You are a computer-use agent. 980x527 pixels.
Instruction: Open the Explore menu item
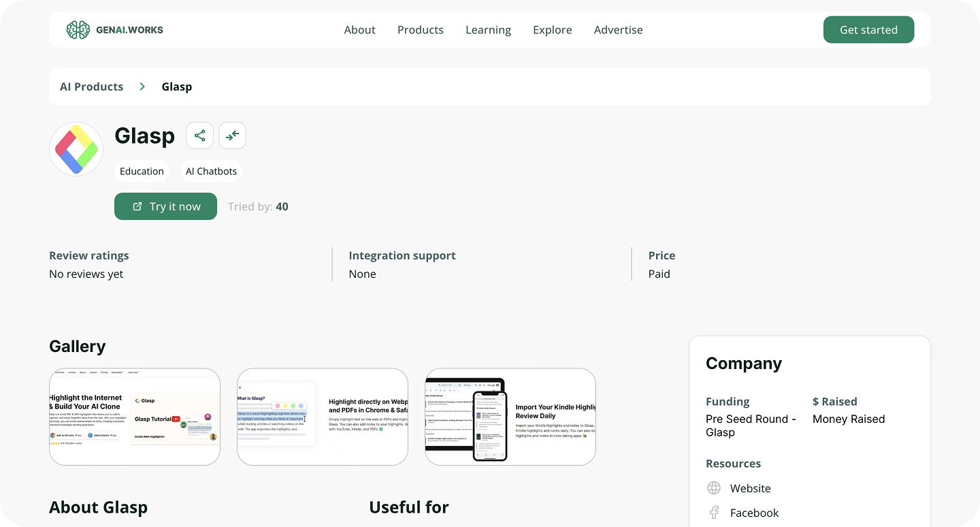[x=553, y=30]
